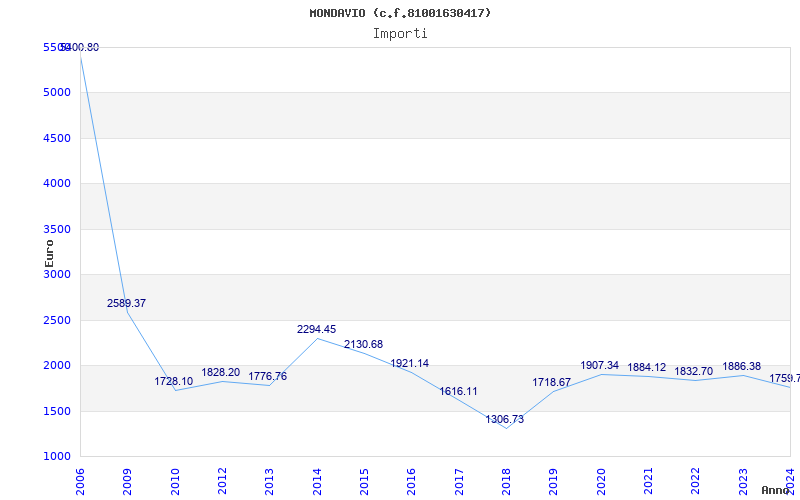Click the data label 1306.73
The width and height of the screenshot is (800, 500).
pos(505,419)
